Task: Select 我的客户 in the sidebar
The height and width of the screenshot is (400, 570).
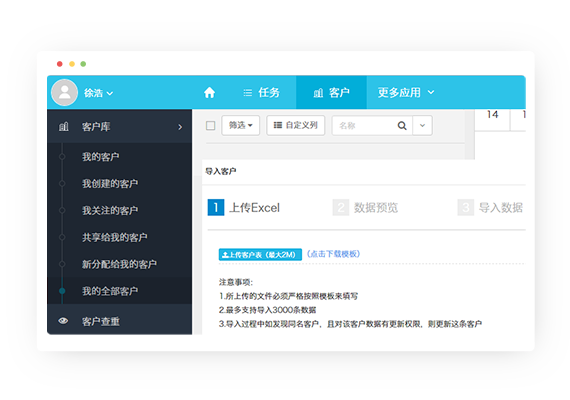Action: pyautogui.click(x=101, y=157)
